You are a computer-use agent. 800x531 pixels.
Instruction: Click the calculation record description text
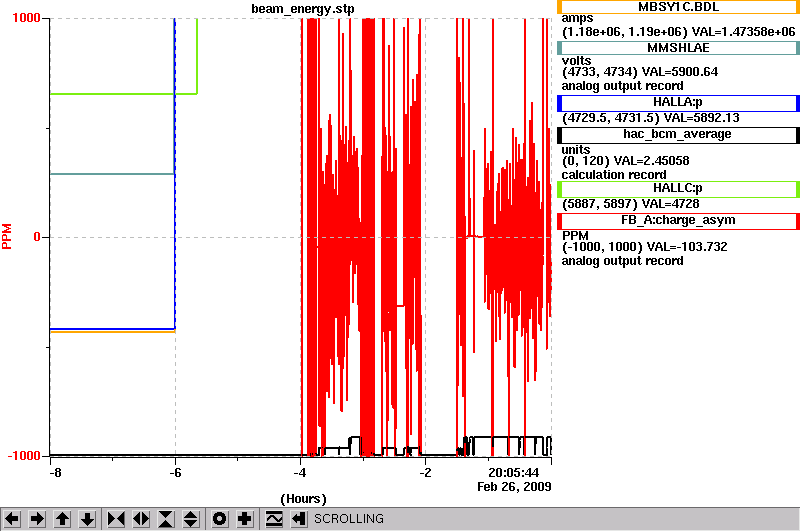point(614,175)
